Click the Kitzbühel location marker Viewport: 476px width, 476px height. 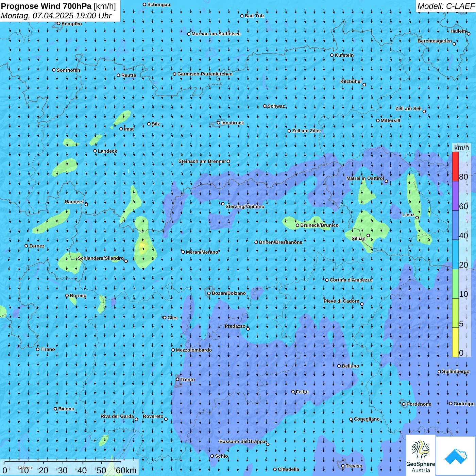point(364,84)
